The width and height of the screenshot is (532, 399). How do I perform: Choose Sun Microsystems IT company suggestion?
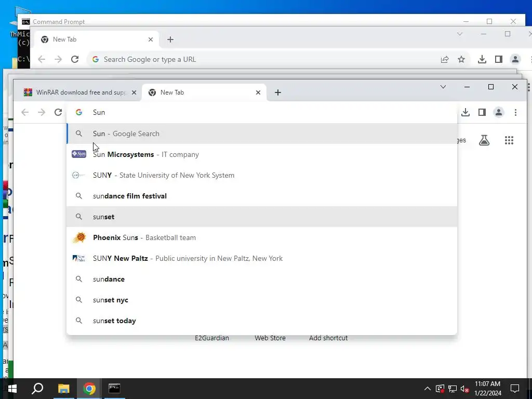[262, 154]
